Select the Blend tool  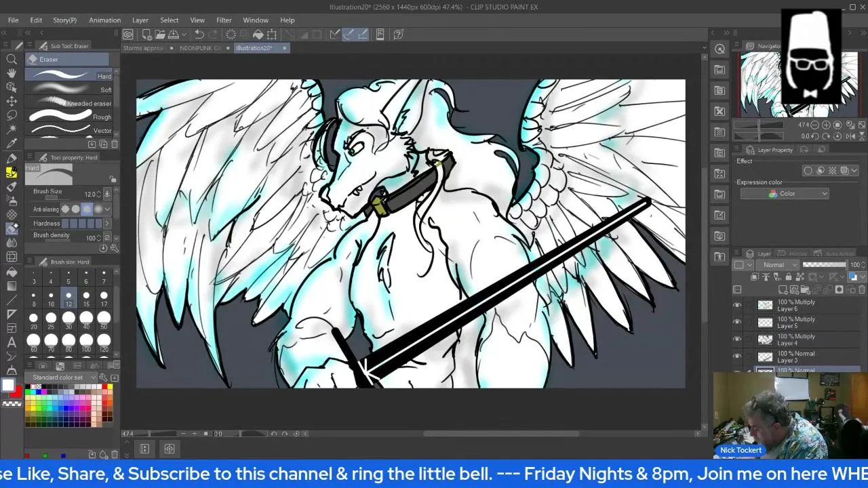pos(12,242)
